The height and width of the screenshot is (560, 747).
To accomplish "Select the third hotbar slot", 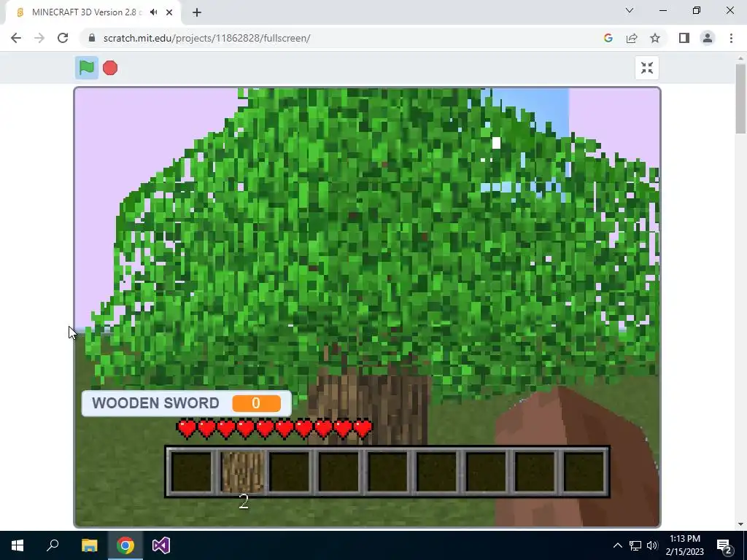I will 289,472.
